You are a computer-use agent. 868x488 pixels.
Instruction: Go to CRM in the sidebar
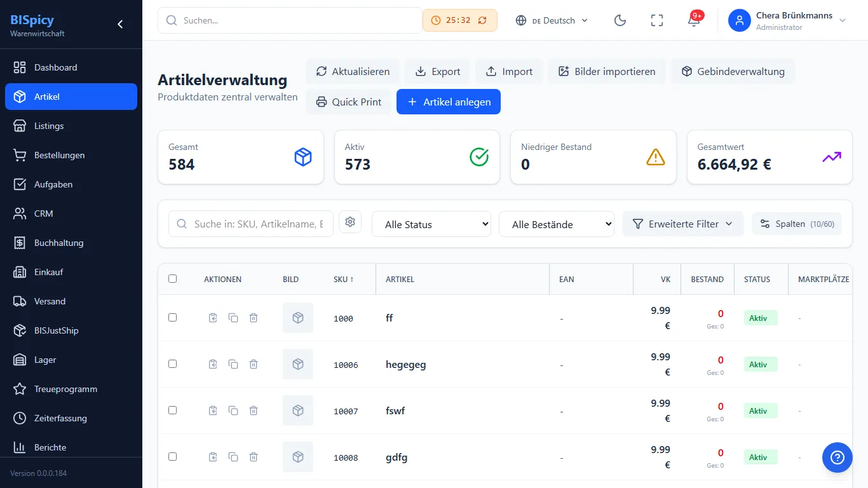[x=71, y=213]
